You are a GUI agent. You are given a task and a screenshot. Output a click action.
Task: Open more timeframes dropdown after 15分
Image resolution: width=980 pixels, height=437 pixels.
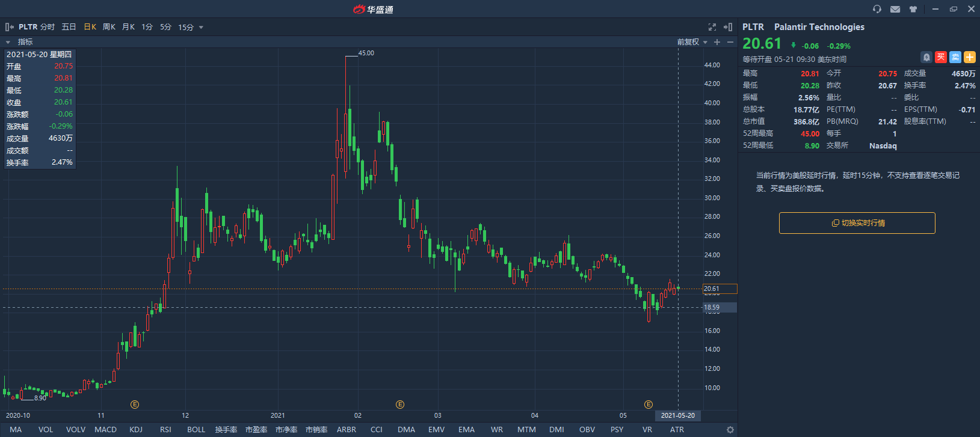tap(201, 28)
